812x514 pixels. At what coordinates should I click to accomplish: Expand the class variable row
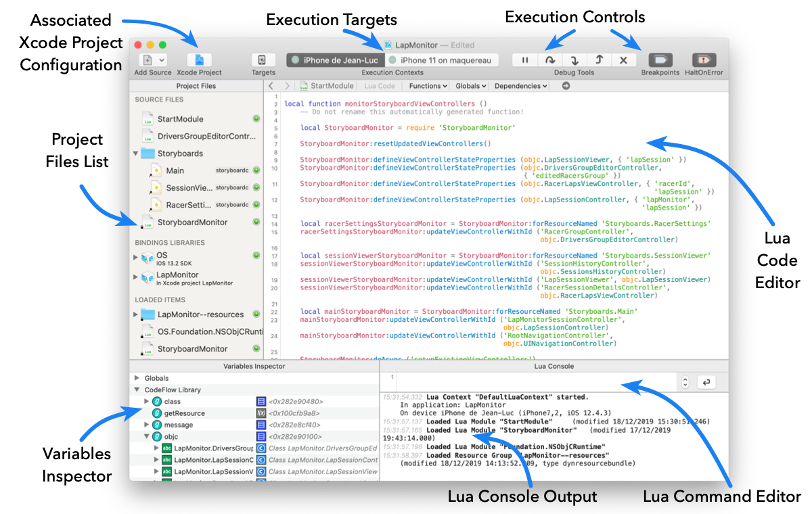tap(146, 402)
